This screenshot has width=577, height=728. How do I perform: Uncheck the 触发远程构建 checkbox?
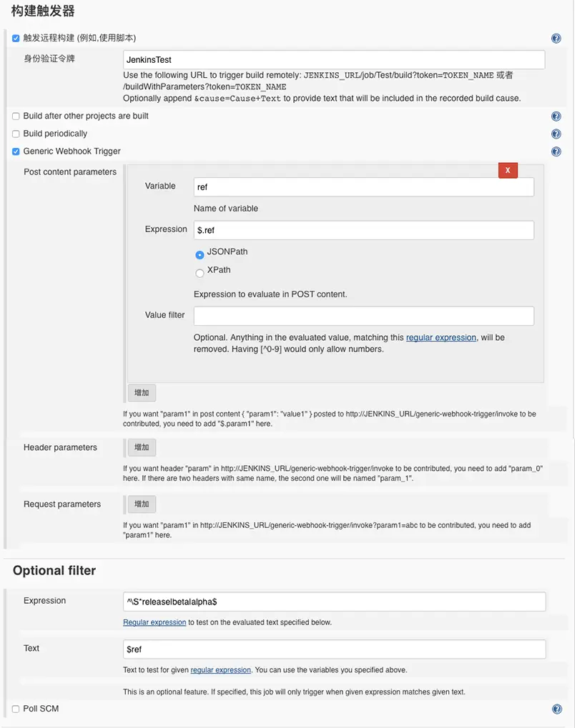[16, 38]
